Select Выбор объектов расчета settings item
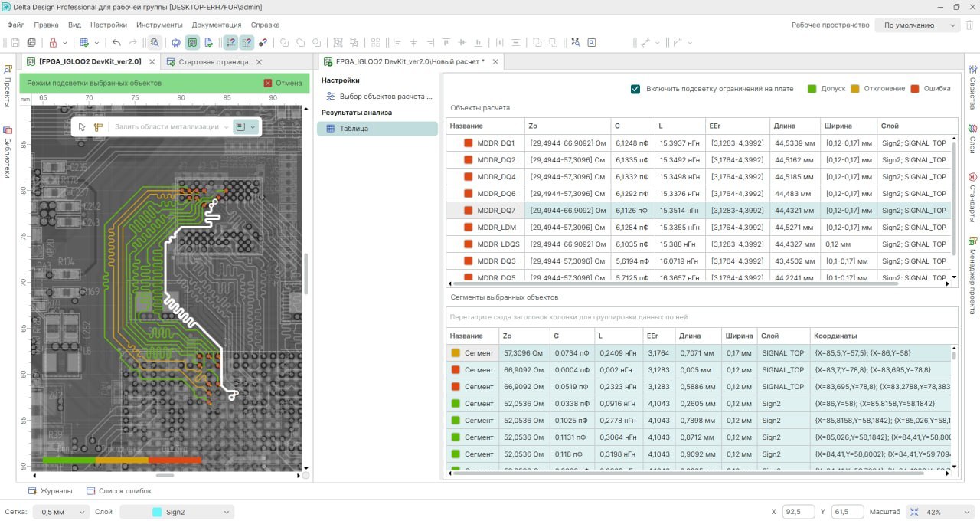This screenshot has height=521, width=980. click(x=380, y=97)
